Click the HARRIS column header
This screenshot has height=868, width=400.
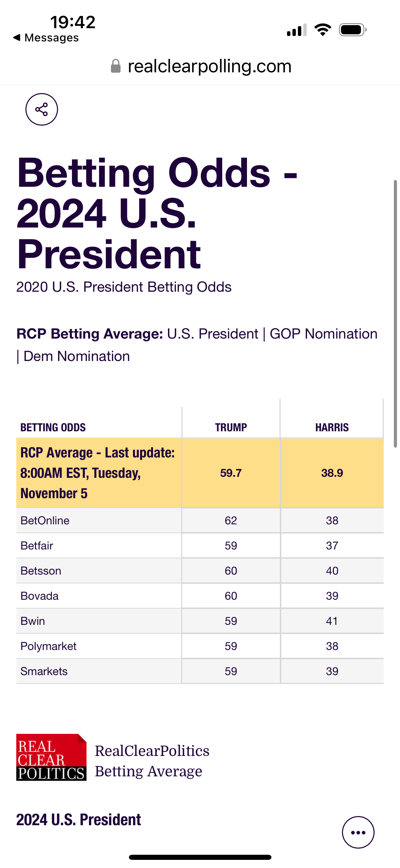click(332, 427)
